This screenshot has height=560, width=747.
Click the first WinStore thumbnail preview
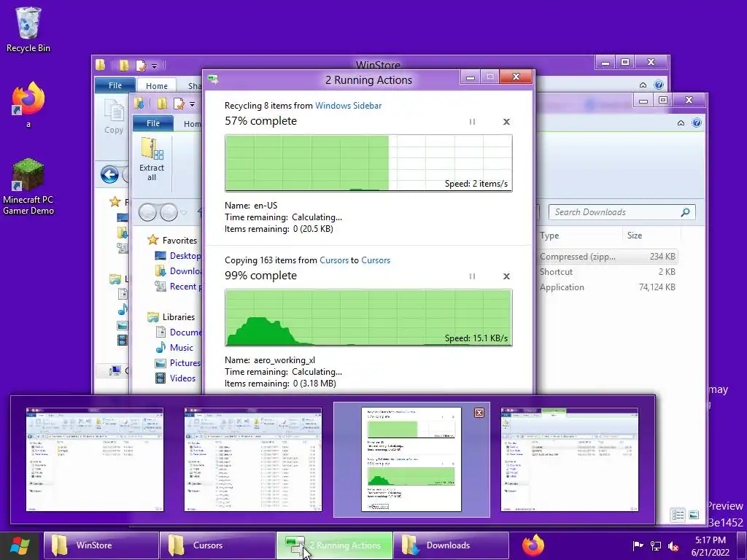click(x=95, y=459)
